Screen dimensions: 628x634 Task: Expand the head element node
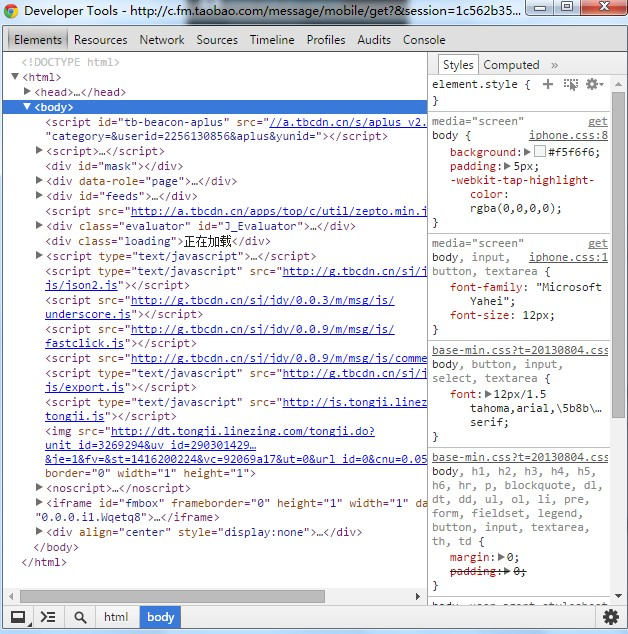tap(28, 92)
